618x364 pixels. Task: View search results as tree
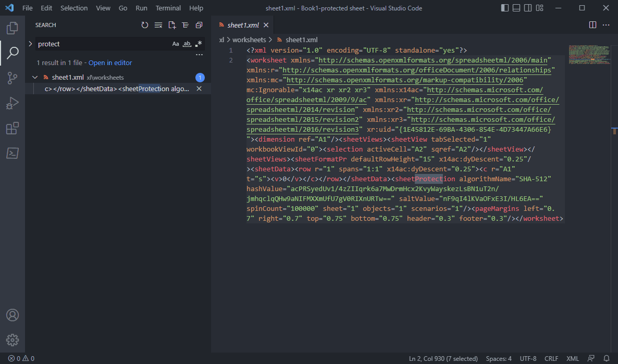185,25
